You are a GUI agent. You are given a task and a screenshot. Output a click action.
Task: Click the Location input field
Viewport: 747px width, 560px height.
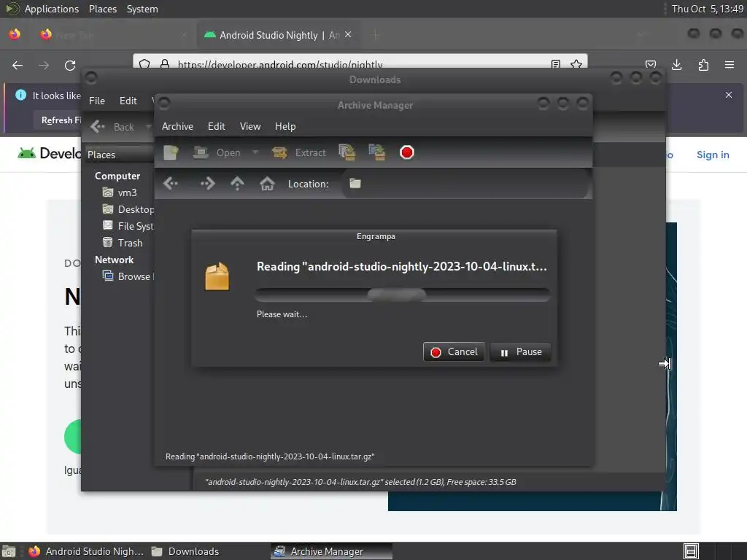coord(465,183)
